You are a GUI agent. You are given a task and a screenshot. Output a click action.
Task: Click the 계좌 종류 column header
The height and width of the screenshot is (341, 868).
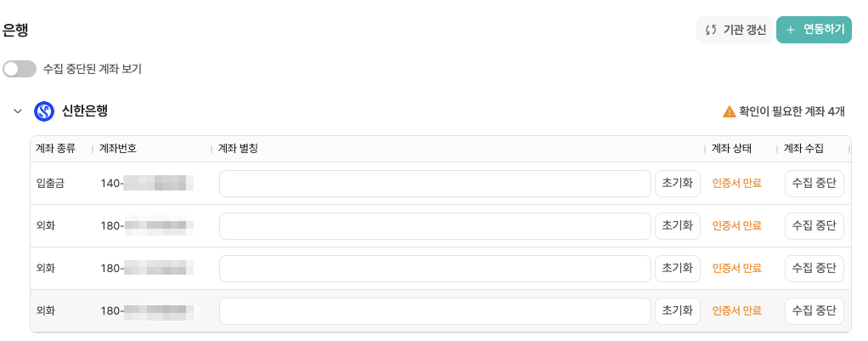pos(56,148)
